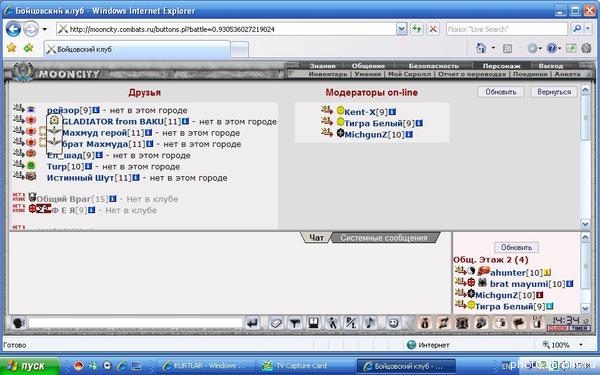Click the Пуск start button
The height and width of the screenshot is (375, 600).
(30, 365)
